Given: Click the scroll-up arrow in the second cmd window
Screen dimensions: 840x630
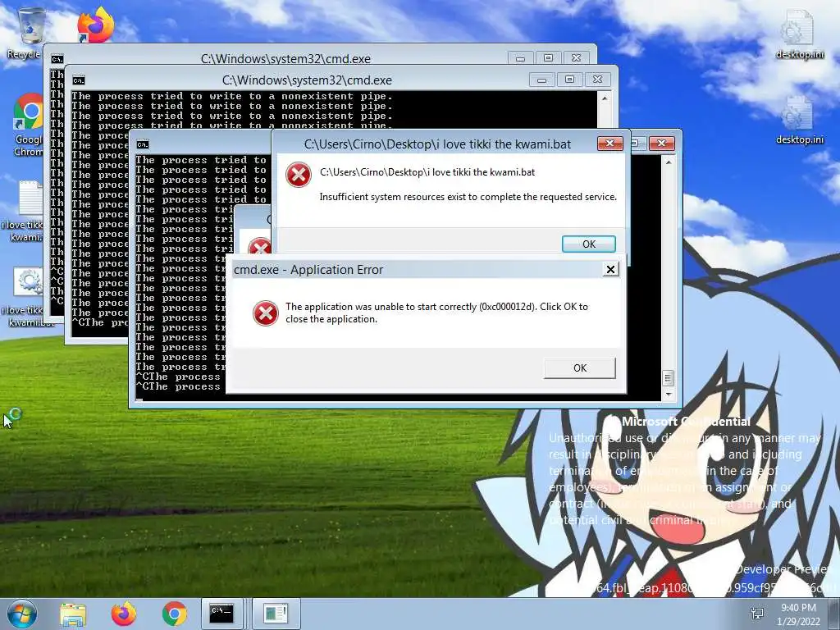Looking at the screenshot, I should [x=605, y=98].
